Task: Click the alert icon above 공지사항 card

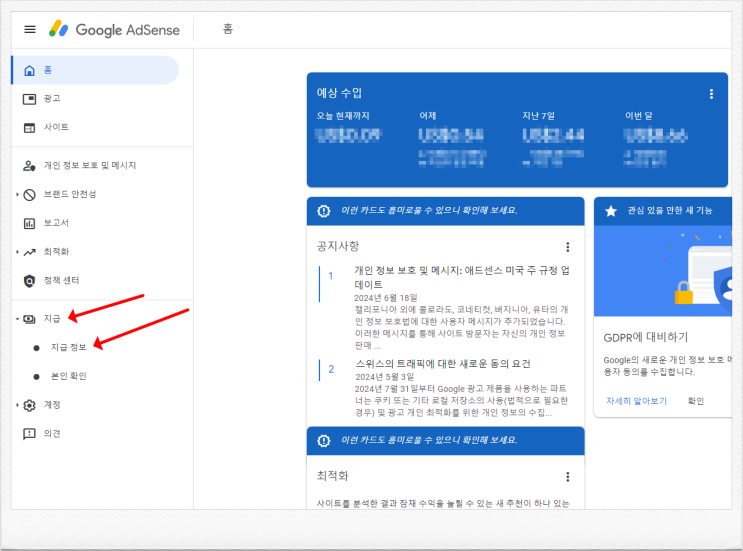Action: [324, 211]
